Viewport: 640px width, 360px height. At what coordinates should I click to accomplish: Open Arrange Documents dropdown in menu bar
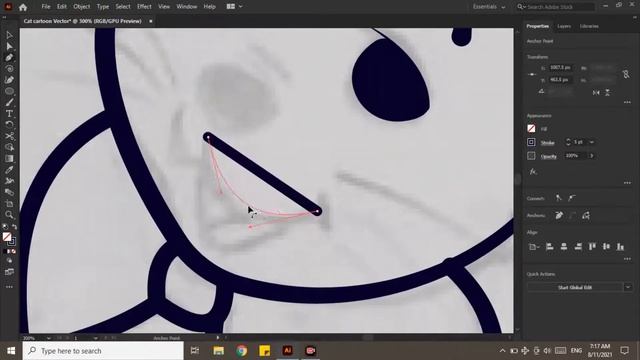pos(234,7)
